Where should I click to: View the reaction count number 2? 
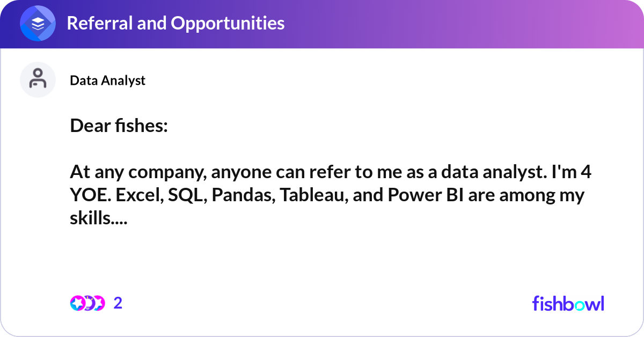118,303
